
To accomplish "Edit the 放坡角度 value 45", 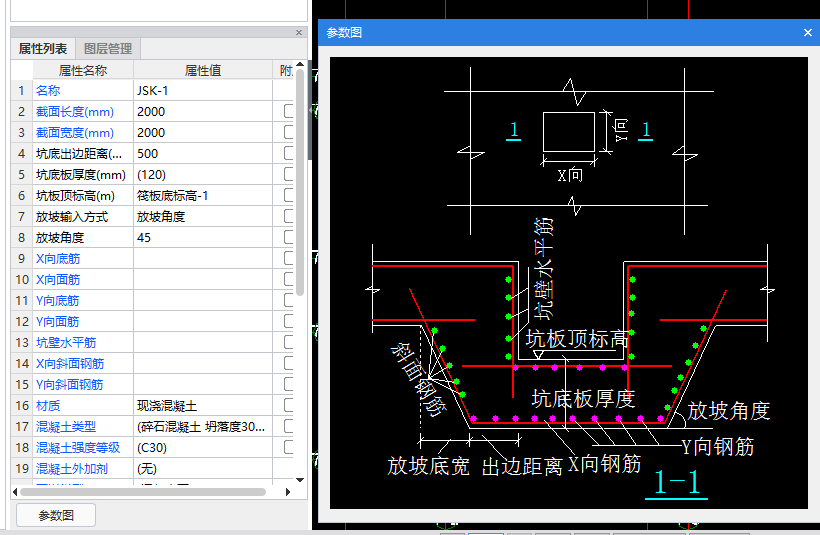I will click(203, 237).
